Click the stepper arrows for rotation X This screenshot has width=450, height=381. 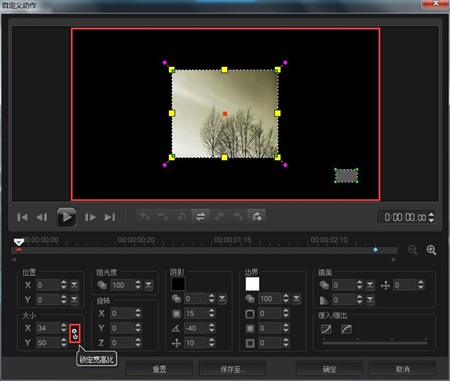138,313
